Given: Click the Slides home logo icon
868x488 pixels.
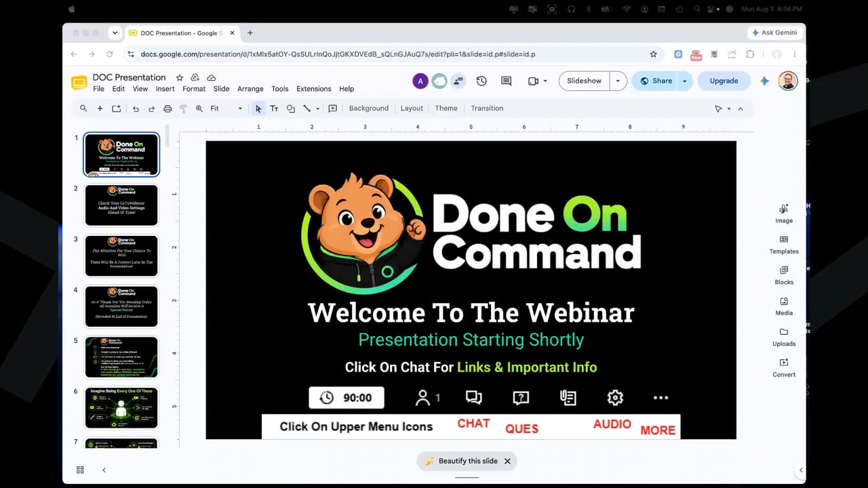Looking at the screenshot, I should coord(79,83).
